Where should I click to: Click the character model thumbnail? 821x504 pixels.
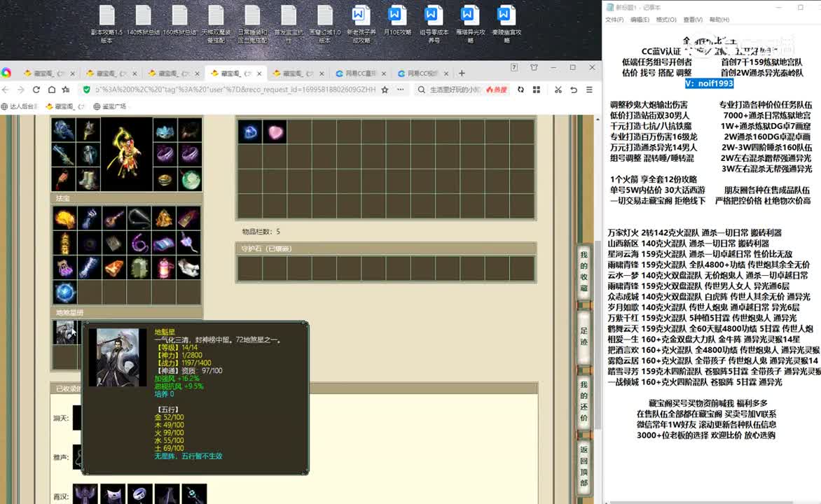(127, 155)
